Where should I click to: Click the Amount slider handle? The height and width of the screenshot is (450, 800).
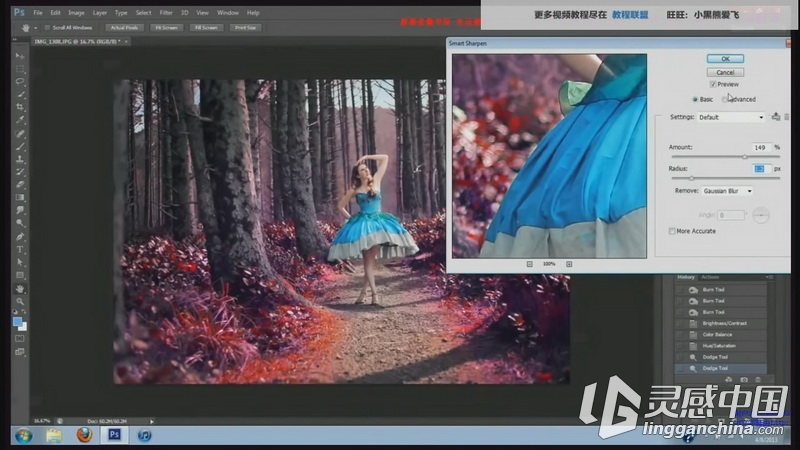pos(744,157)
